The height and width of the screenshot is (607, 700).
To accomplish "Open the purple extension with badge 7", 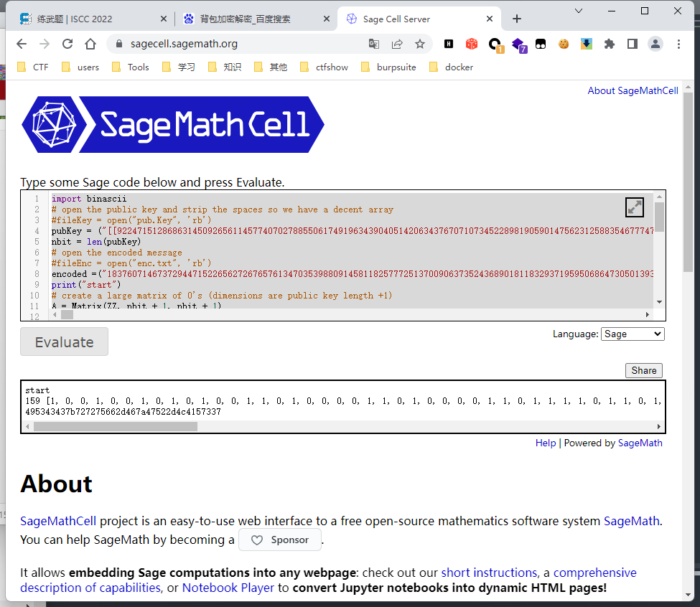I will coord(519,44).
